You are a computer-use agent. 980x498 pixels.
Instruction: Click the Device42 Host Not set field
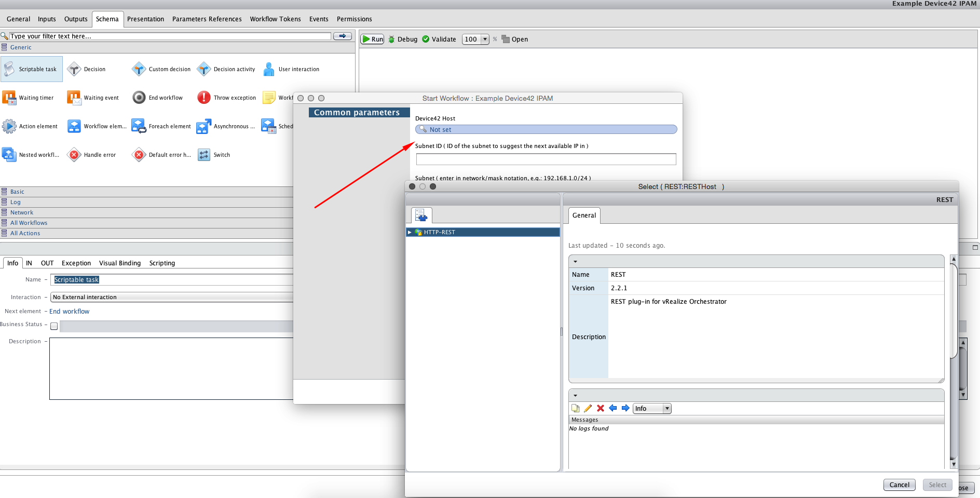[x=546, y=129]
